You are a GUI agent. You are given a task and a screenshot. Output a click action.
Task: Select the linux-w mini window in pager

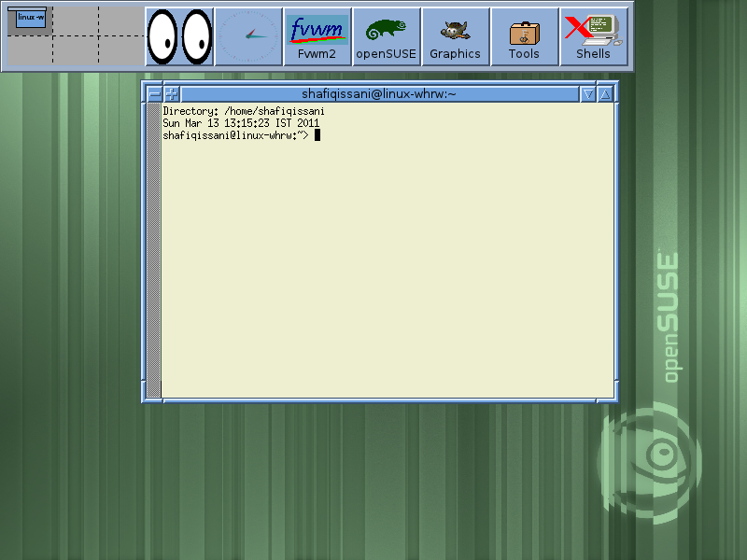[31, 19]
